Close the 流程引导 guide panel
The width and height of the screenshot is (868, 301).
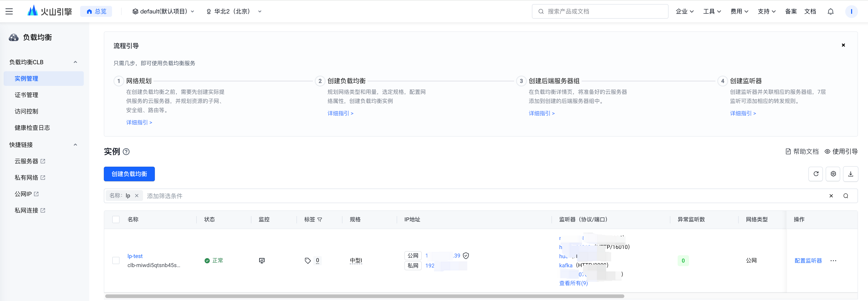(843, 45)
